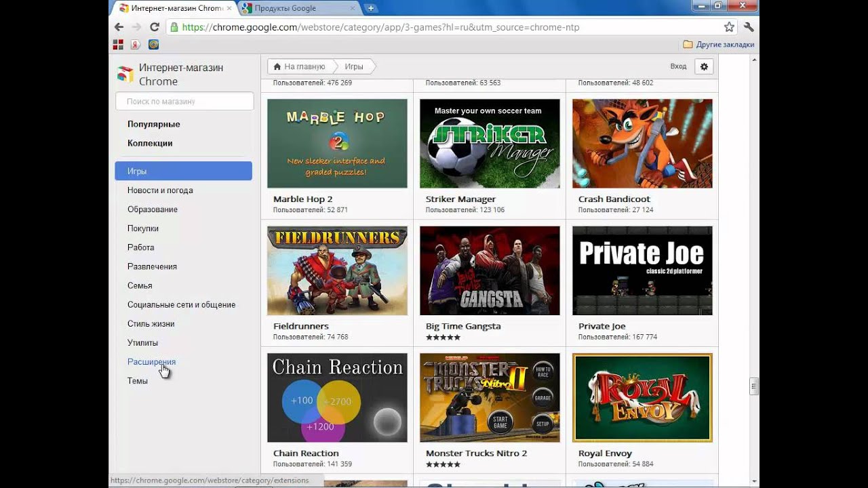This screenshot has height=488, width=868.
Task: Open Социальные сети и общение category
Action: [182, 304]
